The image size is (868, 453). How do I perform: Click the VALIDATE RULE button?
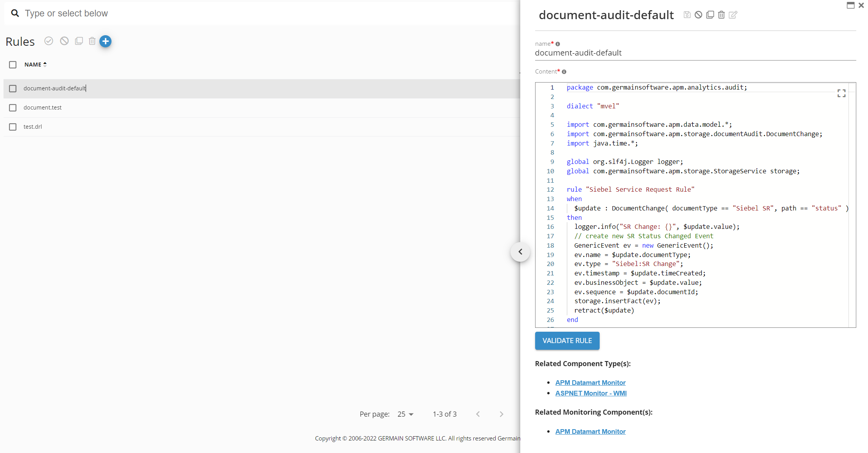(x=567, y=341)
